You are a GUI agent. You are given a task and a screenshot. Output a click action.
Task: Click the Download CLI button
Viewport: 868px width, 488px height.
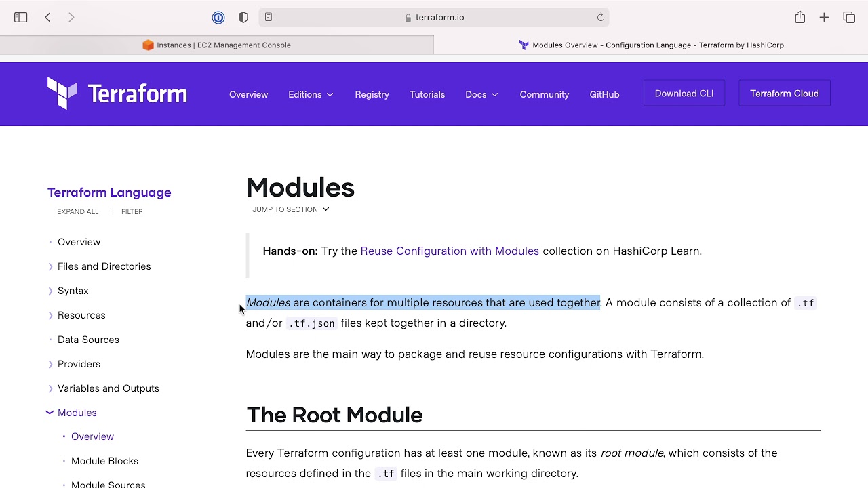click(x=684, y=94)
